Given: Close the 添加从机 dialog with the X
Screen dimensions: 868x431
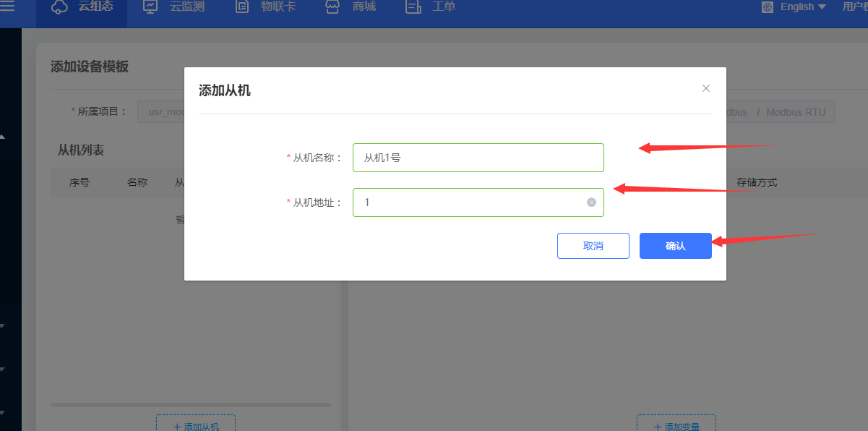Looking at the screenshot, I should click(706, 88).
